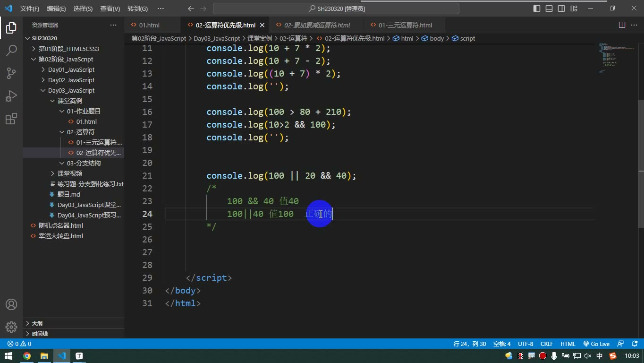This screenshot has width=644, height=363.
Task: Expand the 第01阶段_HTML5CSS3 folder
Action: (x=68, y=49)
